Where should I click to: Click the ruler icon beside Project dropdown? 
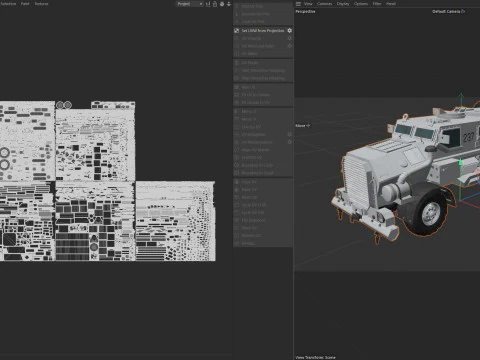(x=208, y=4)
